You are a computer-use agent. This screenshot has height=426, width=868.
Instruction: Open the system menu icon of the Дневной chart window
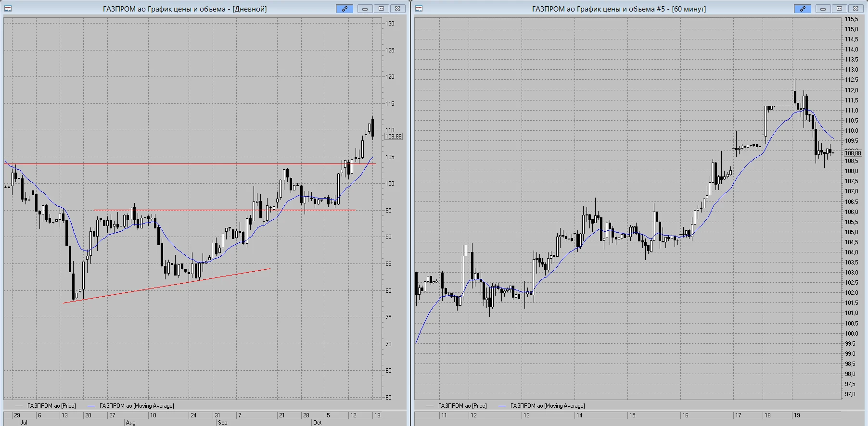(8, 9)
